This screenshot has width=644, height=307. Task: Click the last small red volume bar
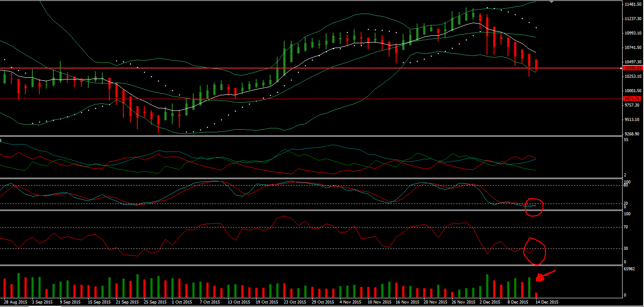pyautogui.click(x=536, y=295)
